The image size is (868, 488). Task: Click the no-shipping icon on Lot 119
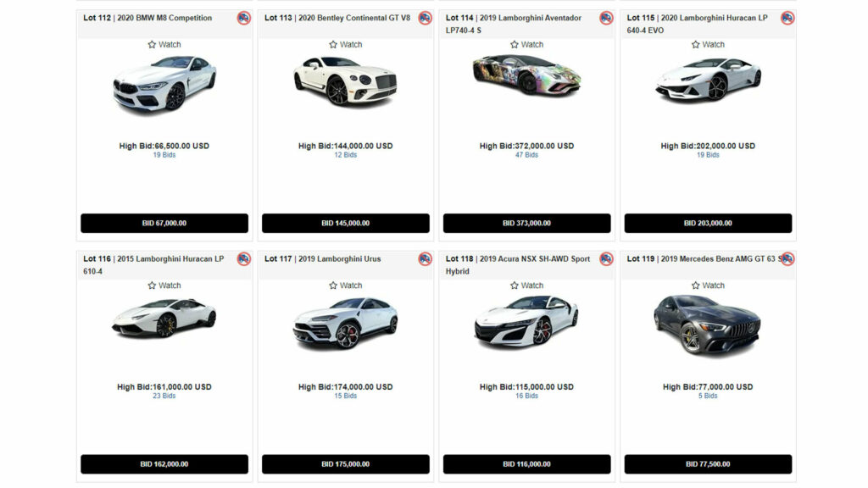(x=787, y=259)
